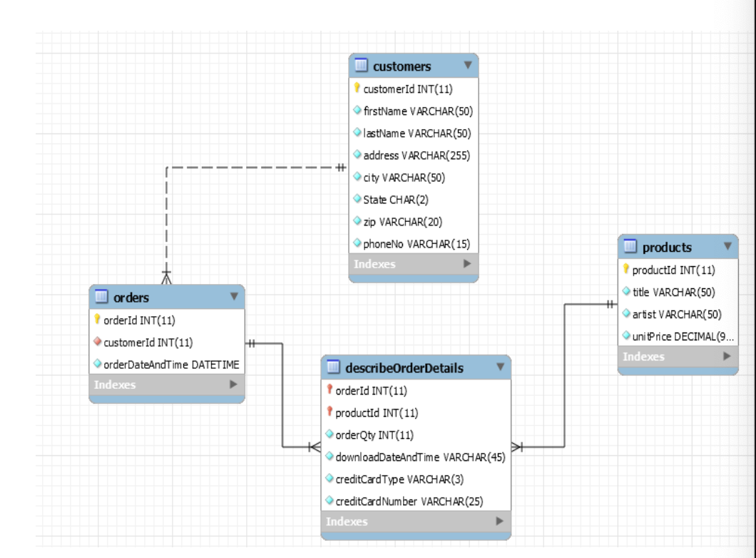Screen dimensions: 756x558
Task: Select phoneNo VARCHAR(15) column
Action: [x=414, y=244]
